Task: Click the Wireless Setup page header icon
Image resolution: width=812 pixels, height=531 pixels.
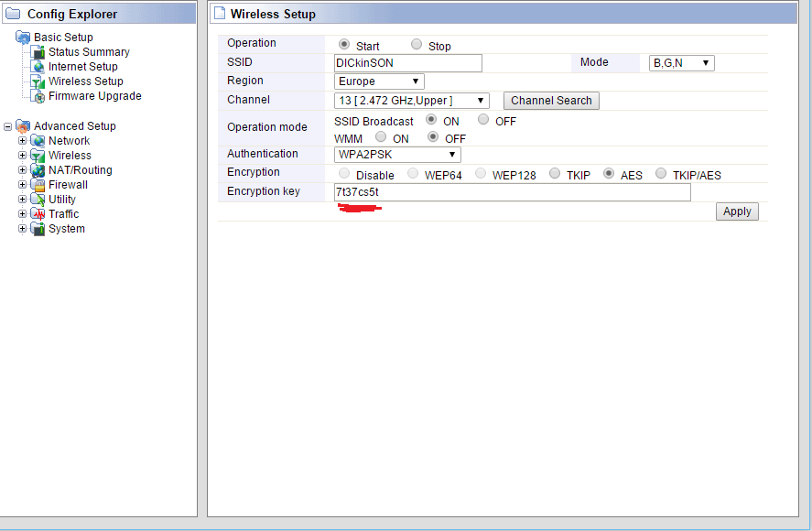Action: coord(220,14)
